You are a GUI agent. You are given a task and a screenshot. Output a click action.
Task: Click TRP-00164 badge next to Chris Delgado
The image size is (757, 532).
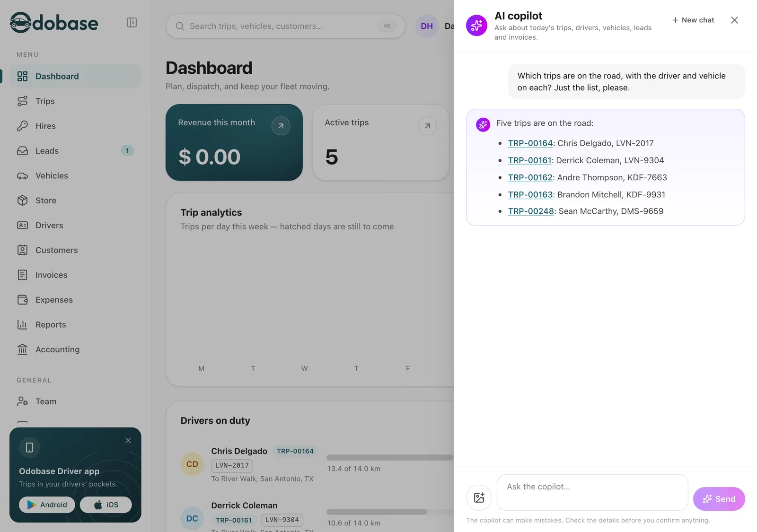(295, 451)
